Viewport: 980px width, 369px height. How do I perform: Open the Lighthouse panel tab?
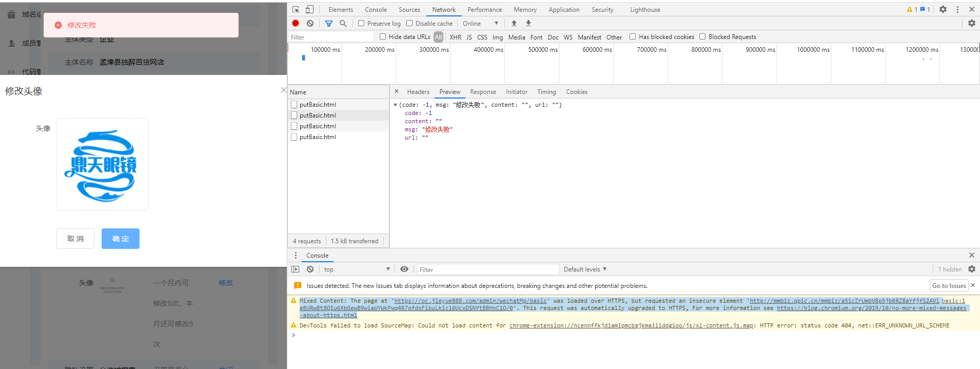(x=645, y=9)
